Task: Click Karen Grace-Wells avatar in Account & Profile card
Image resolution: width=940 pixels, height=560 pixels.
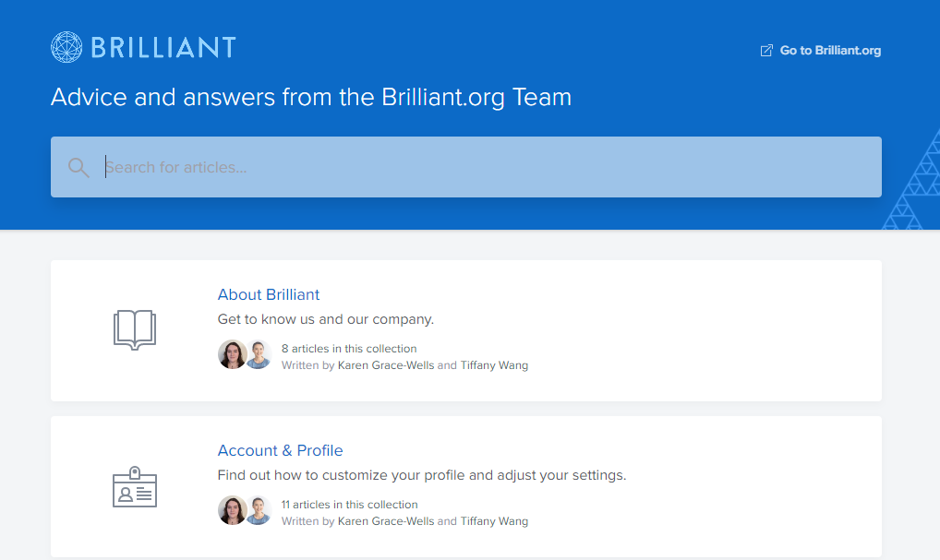Action: pos(232,510)
